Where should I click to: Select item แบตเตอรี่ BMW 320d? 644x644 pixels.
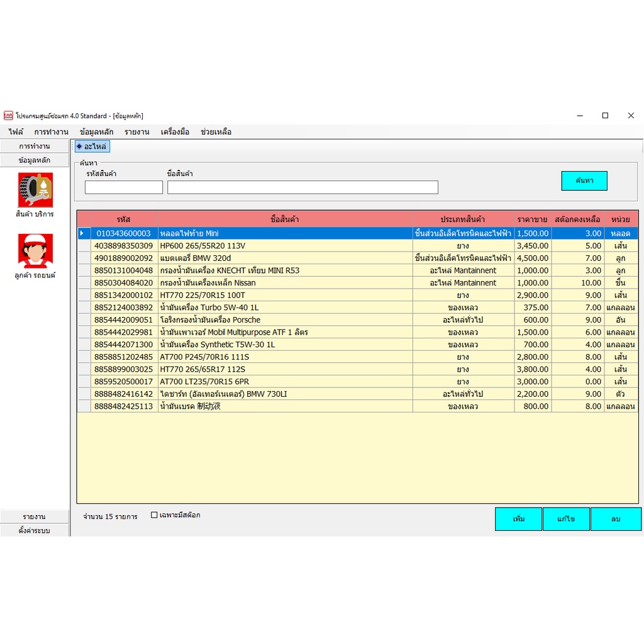click(x=285, y=258)
